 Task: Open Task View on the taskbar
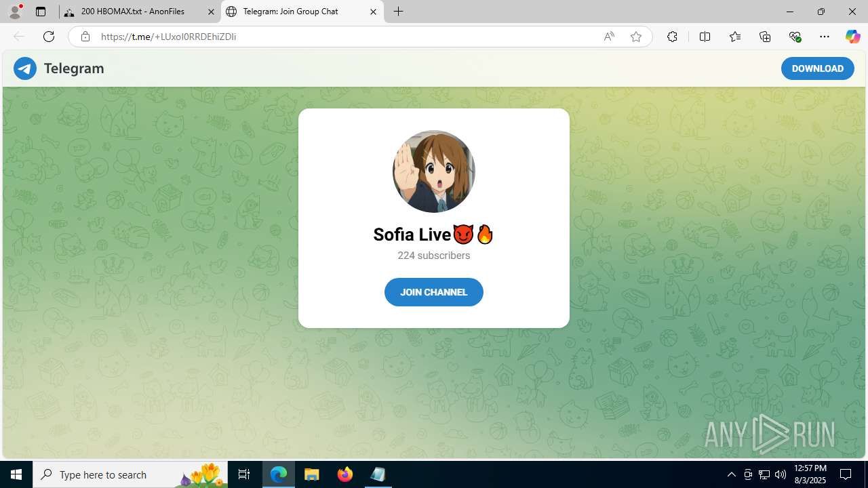(244, 474)
